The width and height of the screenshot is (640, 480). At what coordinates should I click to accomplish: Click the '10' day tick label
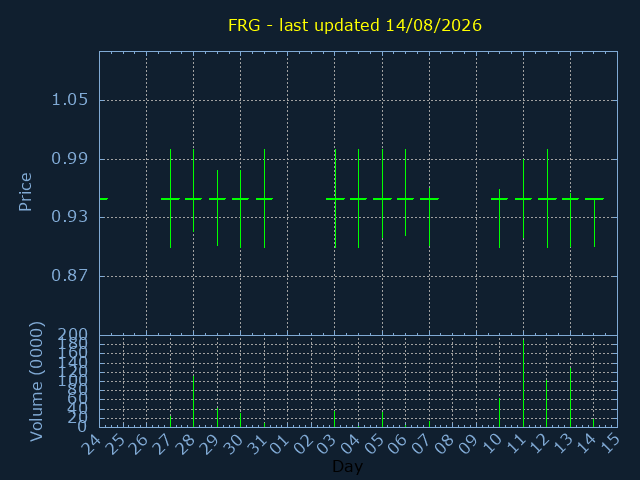[492, 444]
